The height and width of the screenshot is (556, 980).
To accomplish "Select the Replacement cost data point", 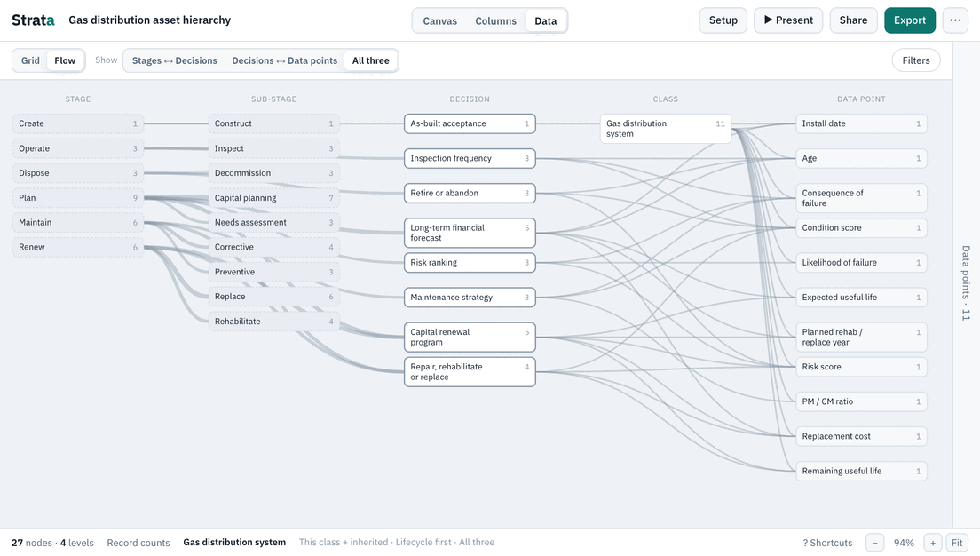I will tap(861, 437).
